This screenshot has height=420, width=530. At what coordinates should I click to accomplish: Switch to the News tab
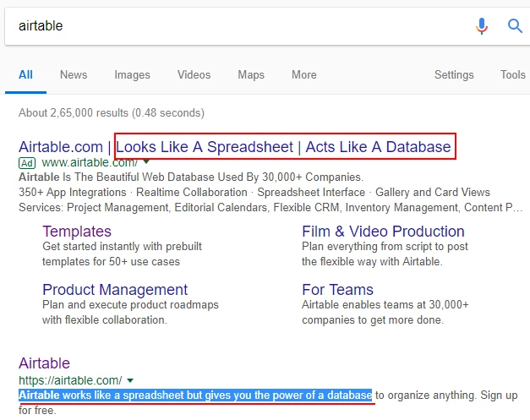[74, 74]
